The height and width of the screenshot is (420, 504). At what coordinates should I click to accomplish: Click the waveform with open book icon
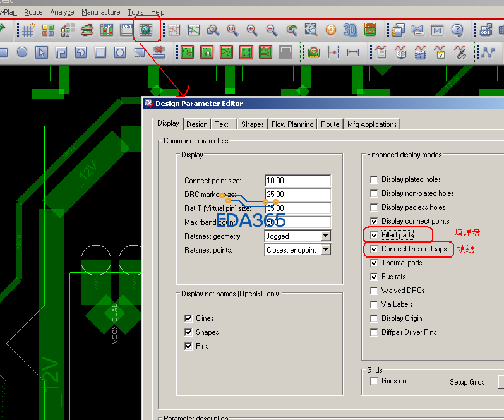[401, 52]
